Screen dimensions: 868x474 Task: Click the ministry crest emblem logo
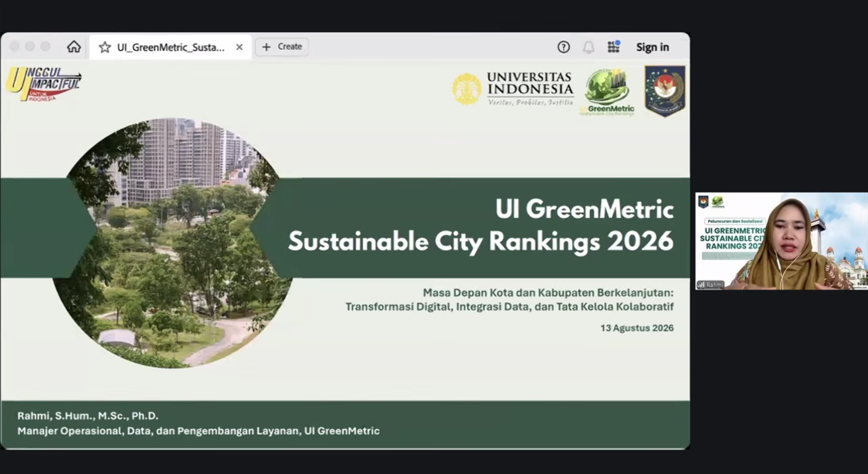pos(665,91)
